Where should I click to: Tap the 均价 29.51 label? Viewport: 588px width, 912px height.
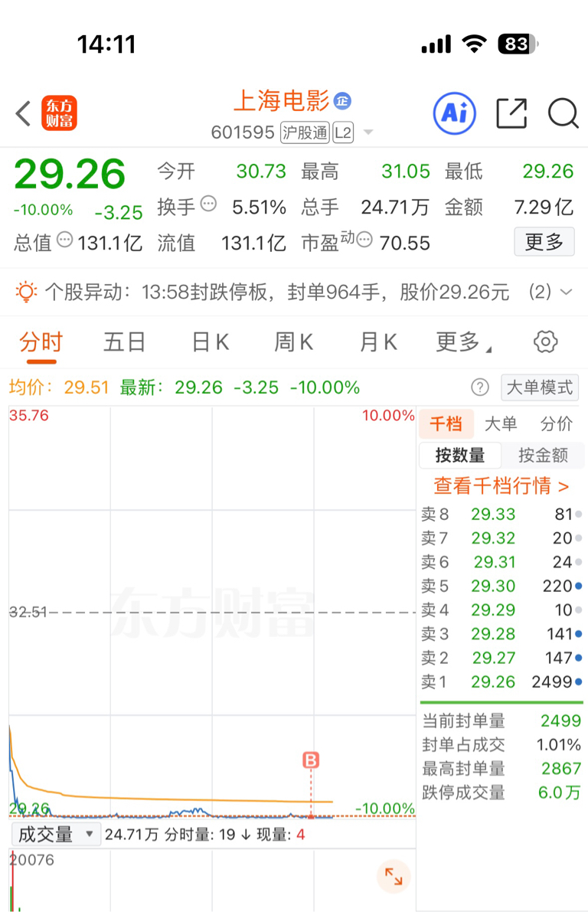pyautogui.click(x=59, y=387)
